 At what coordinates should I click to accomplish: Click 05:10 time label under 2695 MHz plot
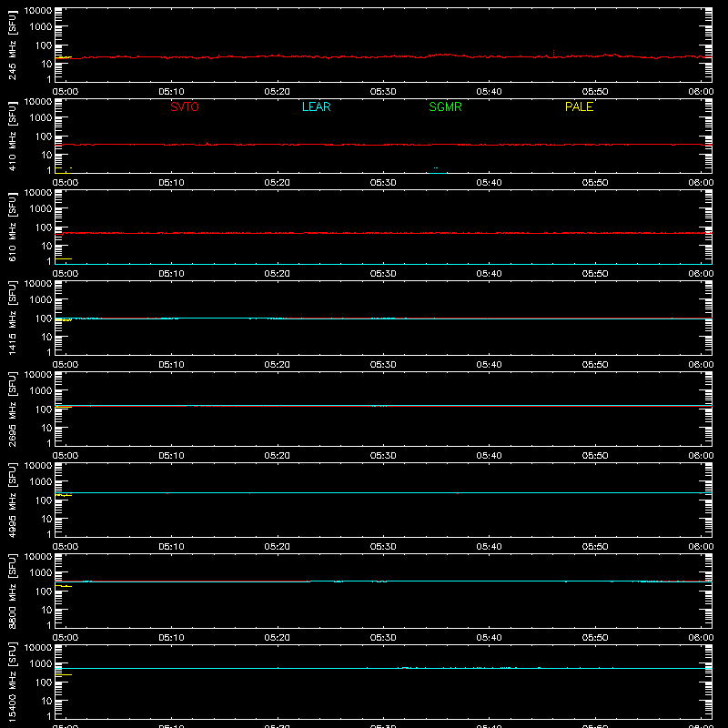click(x=171, y=456)
